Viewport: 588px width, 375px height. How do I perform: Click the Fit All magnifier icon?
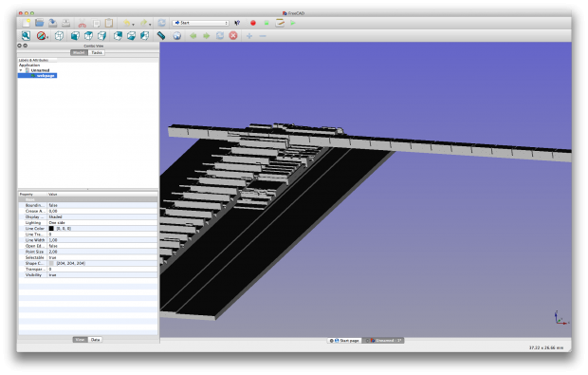(x=26, y=36)
